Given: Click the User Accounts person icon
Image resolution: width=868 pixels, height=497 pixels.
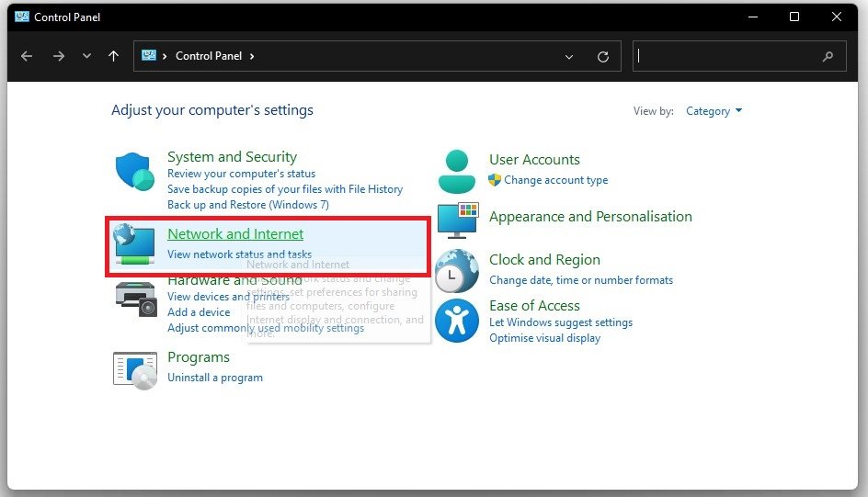Looking at the screenshot, I should (x=457, y=170).
